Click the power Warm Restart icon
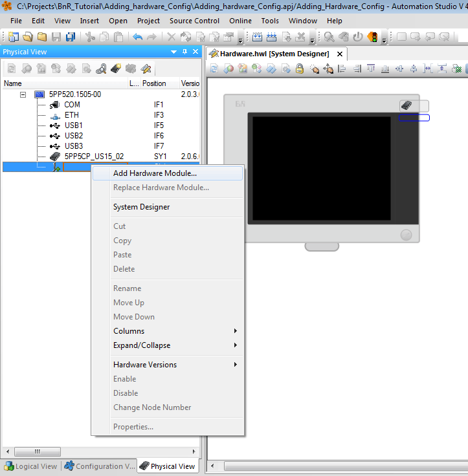The width and height of the screenshot is (468, 476). tap(358, 37)
